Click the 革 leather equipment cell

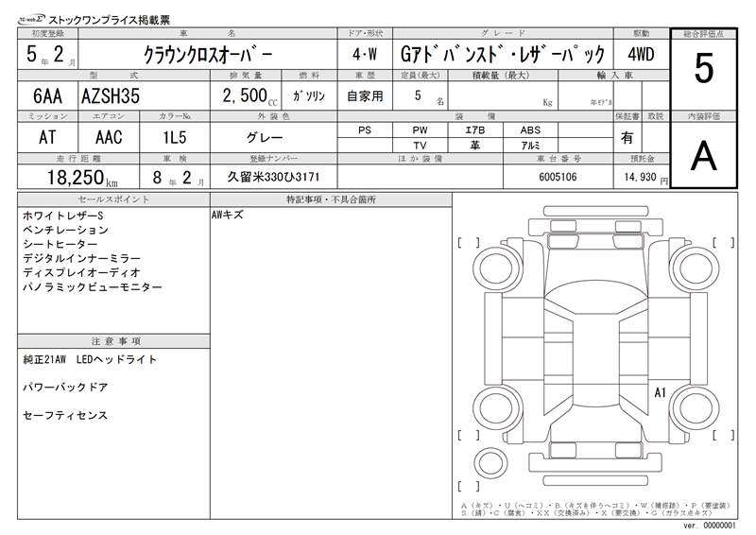[475, 146]
